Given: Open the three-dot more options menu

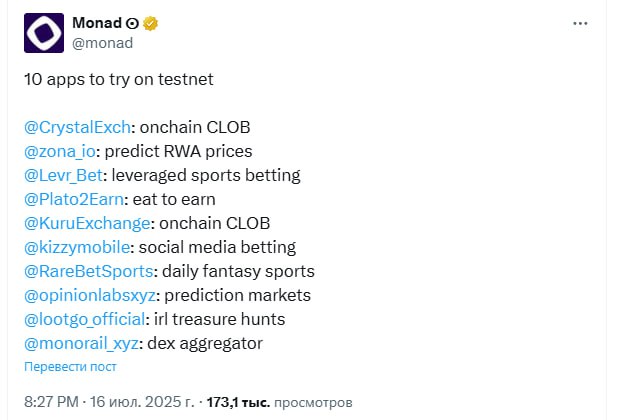Looking at the screenshot, I should [580, 24].
